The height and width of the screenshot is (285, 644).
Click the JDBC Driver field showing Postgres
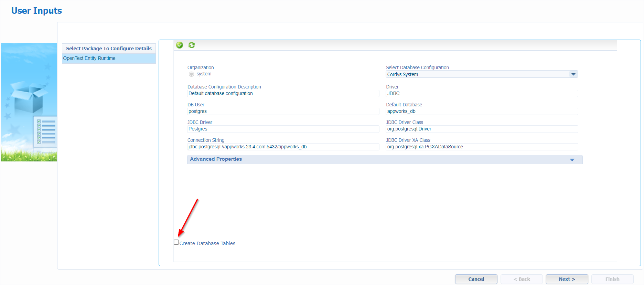tap(283, 129)
